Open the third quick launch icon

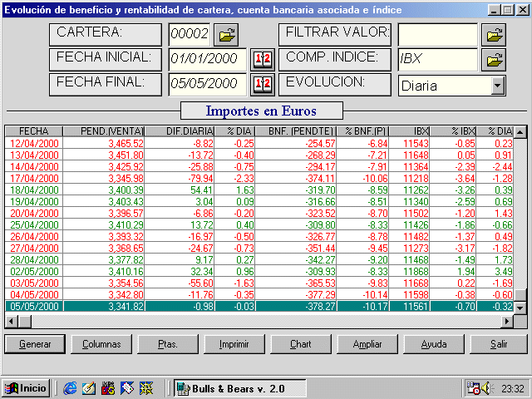[x=108, y=388]
